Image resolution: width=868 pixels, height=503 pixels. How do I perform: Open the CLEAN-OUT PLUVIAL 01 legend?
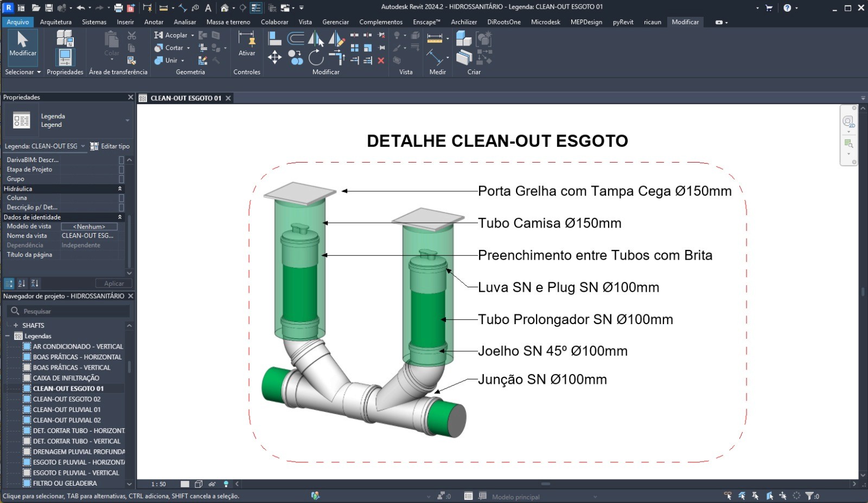coord(66,410)
